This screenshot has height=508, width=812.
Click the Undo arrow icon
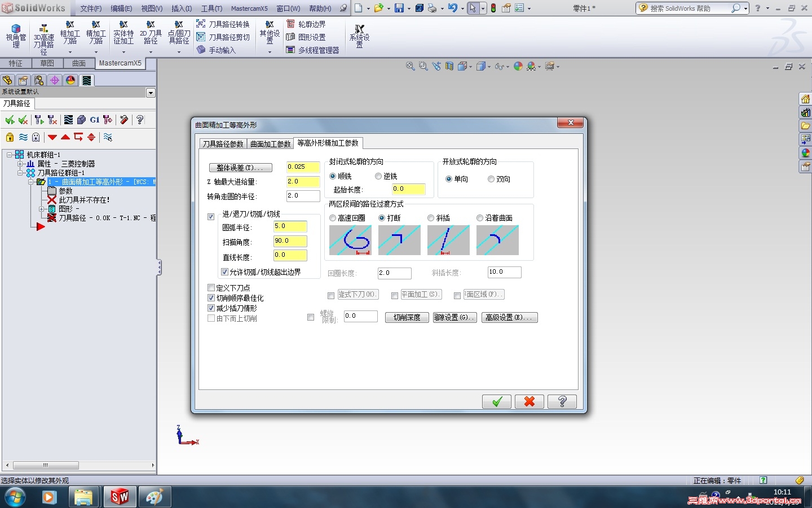click(x=452, y=8)
